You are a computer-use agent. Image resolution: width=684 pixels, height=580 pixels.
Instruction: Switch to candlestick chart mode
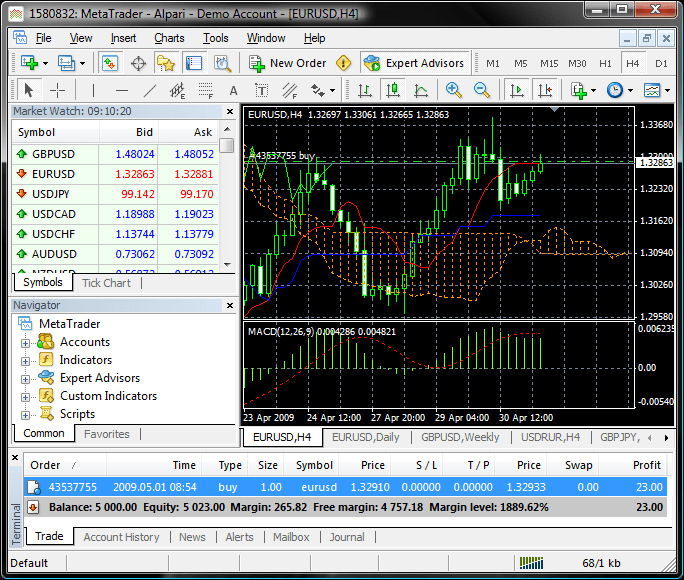point(393,90)
